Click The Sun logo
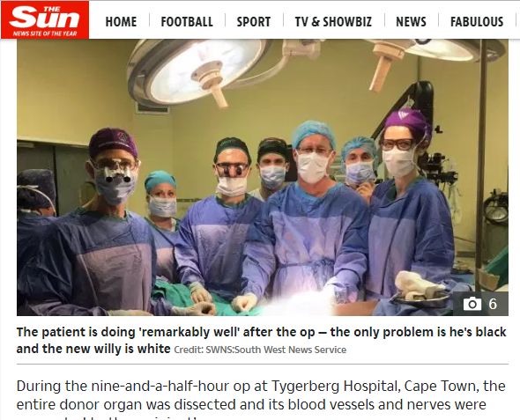The image size is (520, 420). point(45,20)
